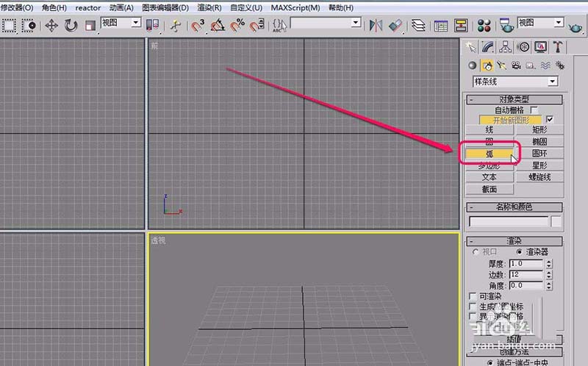The image size is (588, 366).
Task: Click the Select and Manipulate icon
Action: [175, 26]
